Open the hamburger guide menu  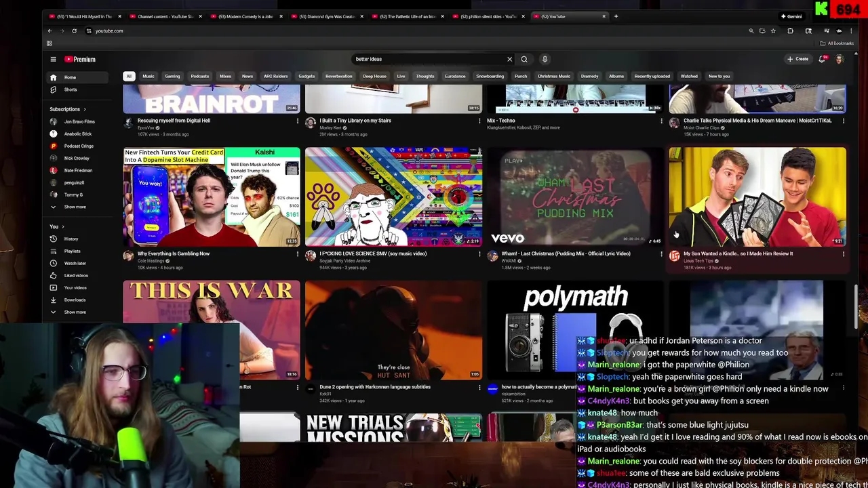pos(53,59)
